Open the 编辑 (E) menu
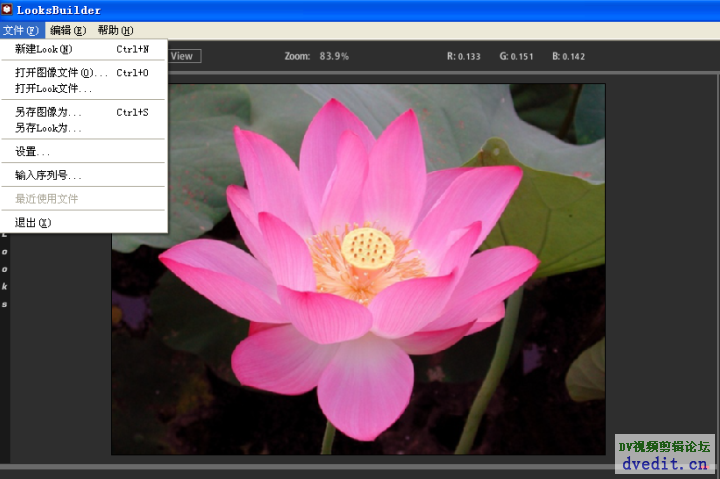 click(x=68, y=31)
